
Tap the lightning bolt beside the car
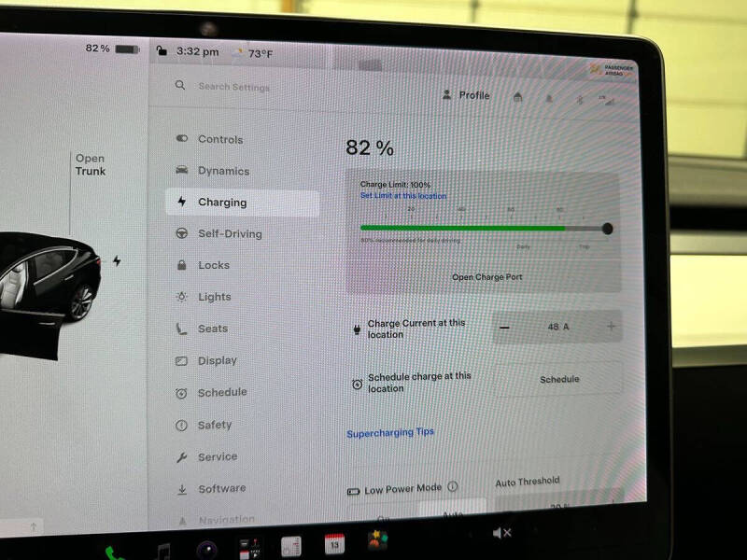click(x=117, y=260)
